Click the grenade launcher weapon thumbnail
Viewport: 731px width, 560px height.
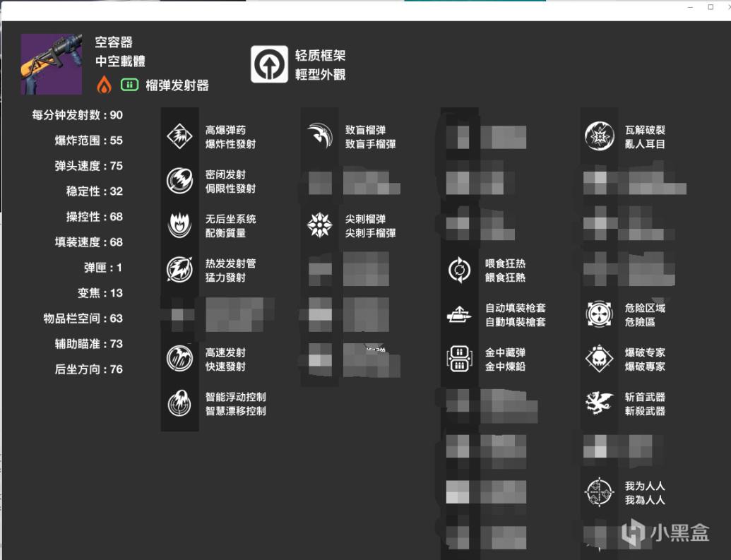pos(52,64)
